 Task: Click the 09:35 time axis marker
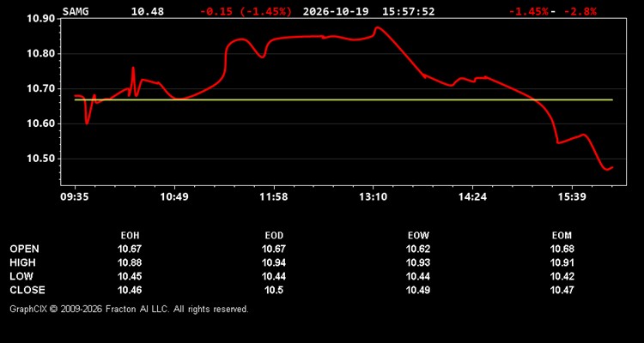tap(76, 197)
